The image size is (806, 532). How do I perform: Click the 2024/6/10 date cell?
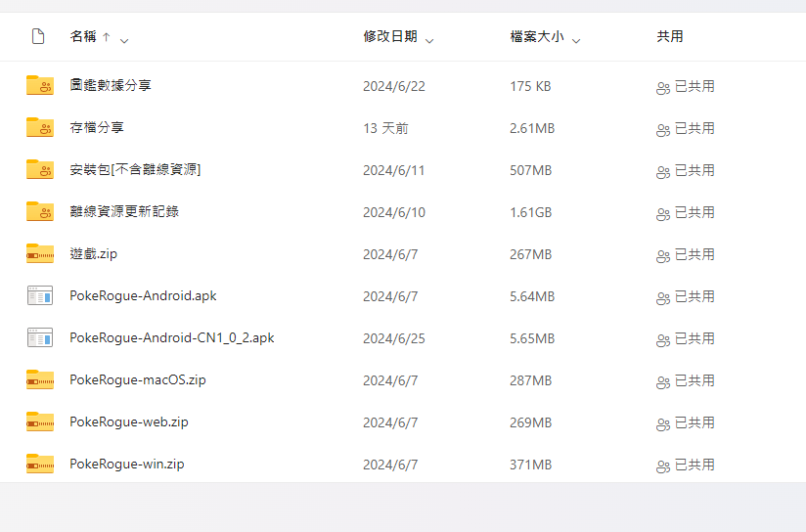click(394, 213)
